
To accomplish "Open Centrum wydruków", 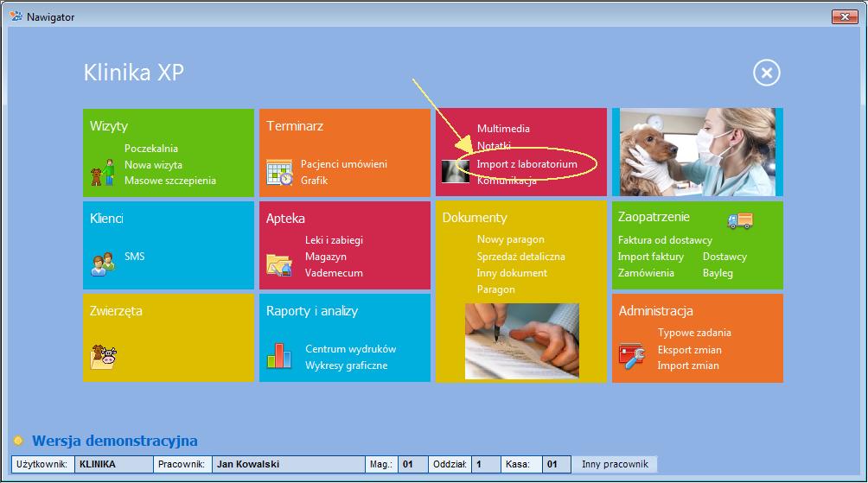I will (x=350, y=349).
